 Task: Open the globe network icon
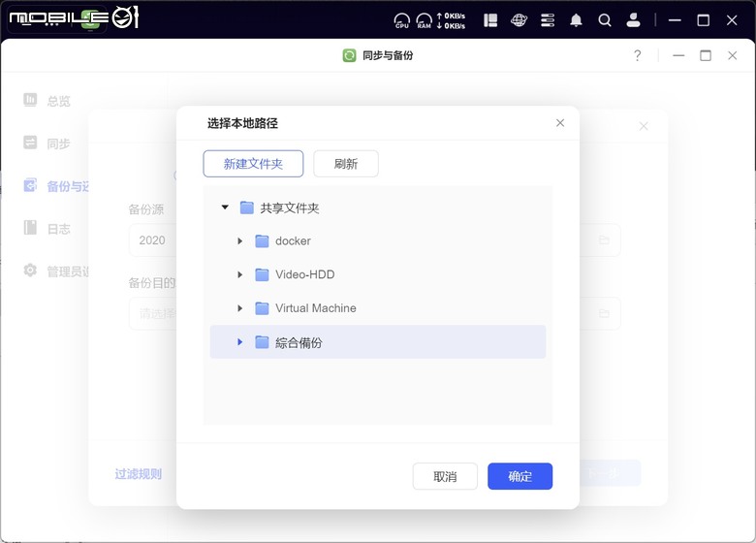520,19
